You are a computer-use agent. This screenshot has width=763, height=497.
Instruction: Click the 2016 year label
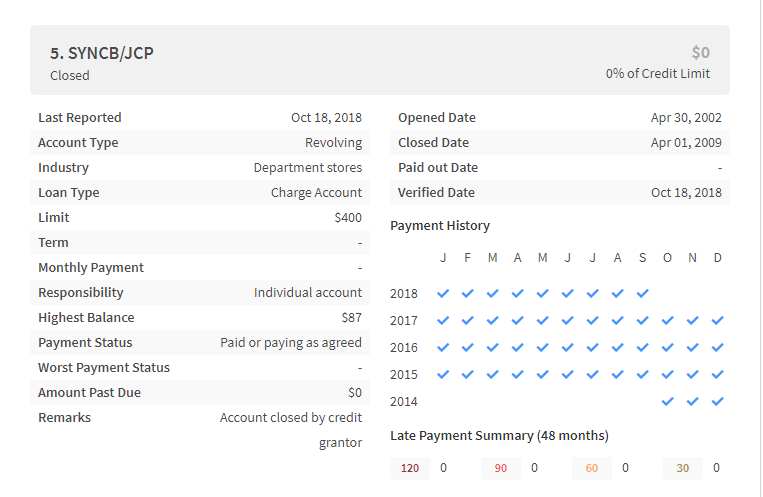pyautogui.click(x=404, y=348)
